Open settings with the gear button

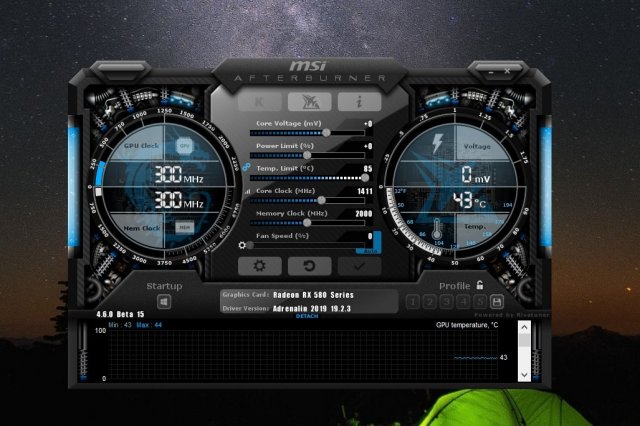(x=260, y=266)
